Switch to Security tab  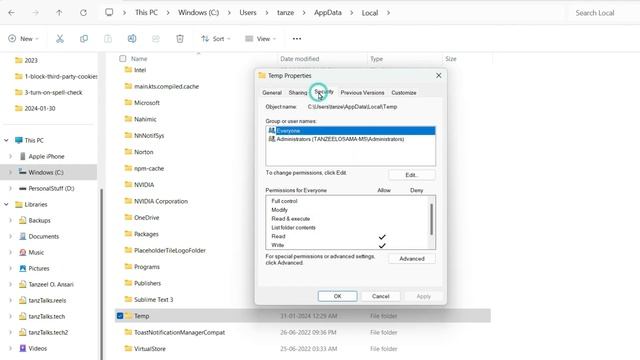[x=324, y=92]
